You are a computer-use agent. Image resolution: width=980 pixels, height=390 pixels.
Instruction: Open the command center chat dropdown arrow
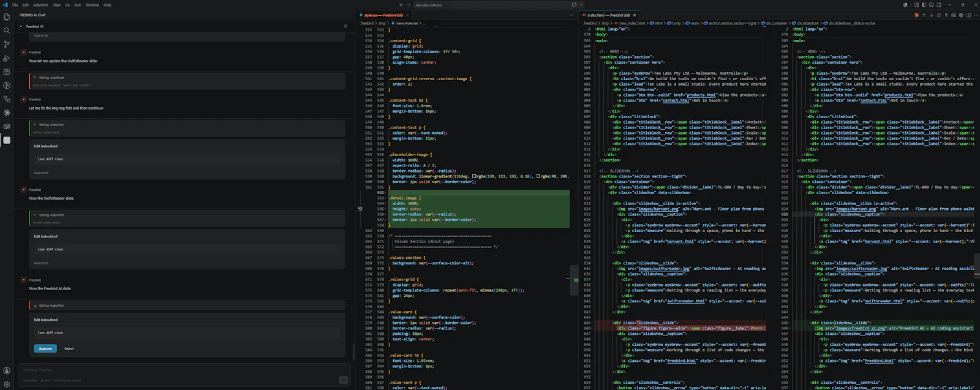(581, 5)
